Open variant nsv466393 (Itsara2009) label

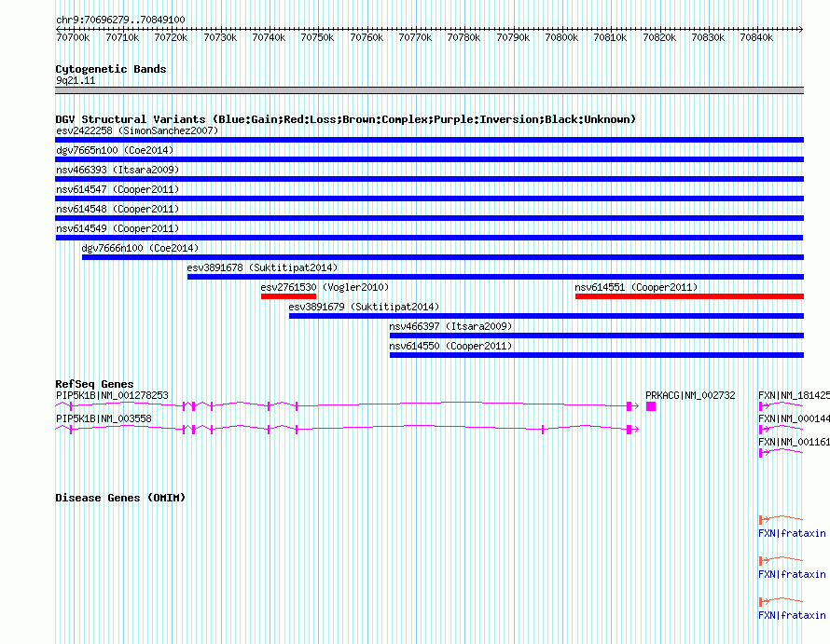tap(118, 170)
